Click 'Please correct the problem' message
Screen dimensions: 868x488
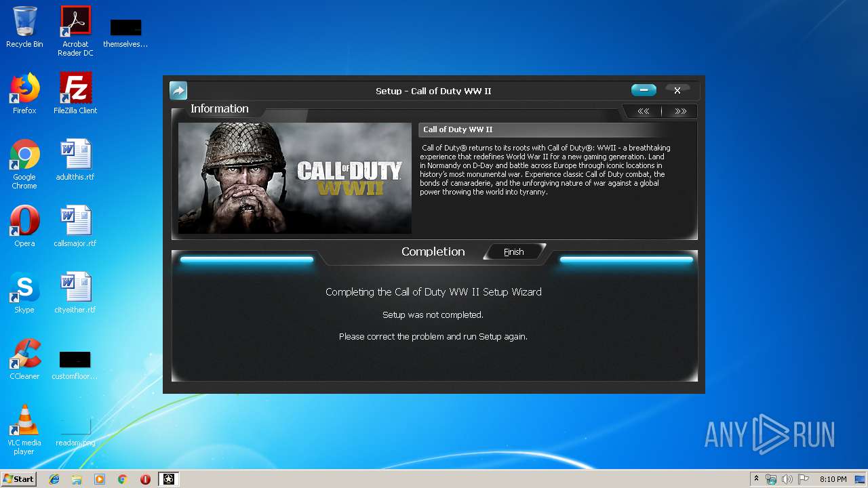click(433, 337)
